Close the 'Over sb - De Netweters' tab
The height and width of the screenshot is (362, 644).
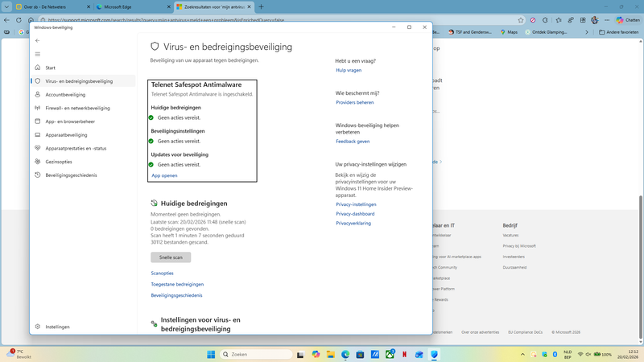89,7
